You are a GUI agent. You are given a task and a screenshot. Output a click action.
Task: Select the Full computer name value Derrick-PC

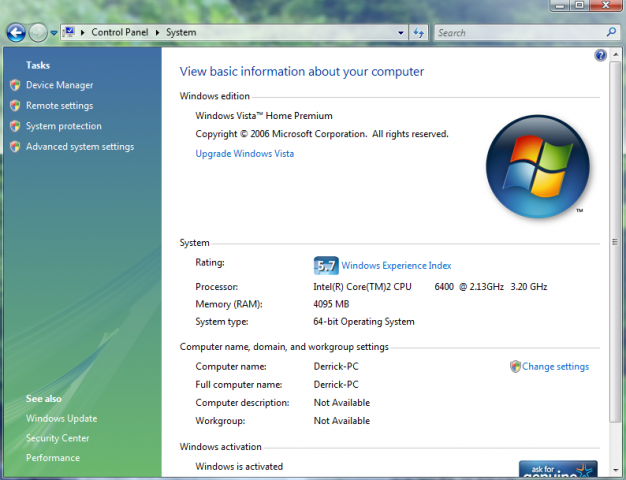(x=336, y=385)
